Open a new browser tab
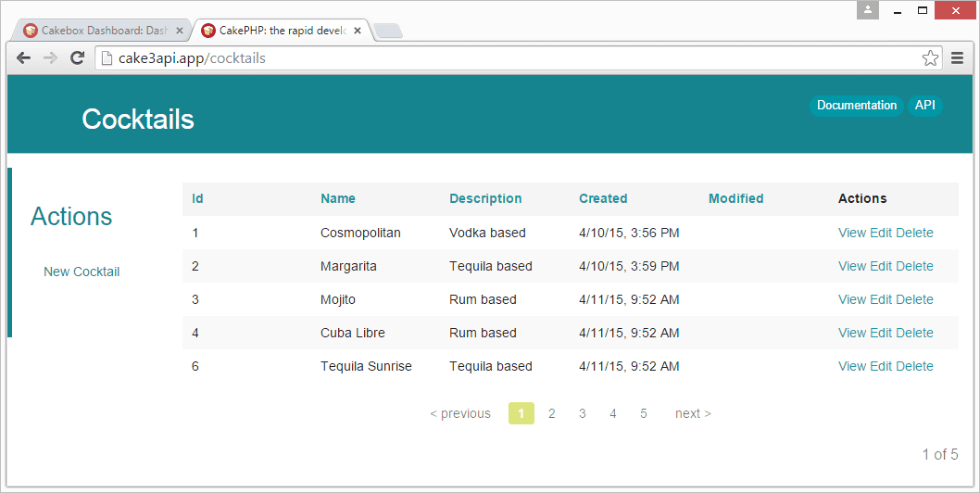The image size is (980, 493). pyautogui.click(x=388, y=32)
